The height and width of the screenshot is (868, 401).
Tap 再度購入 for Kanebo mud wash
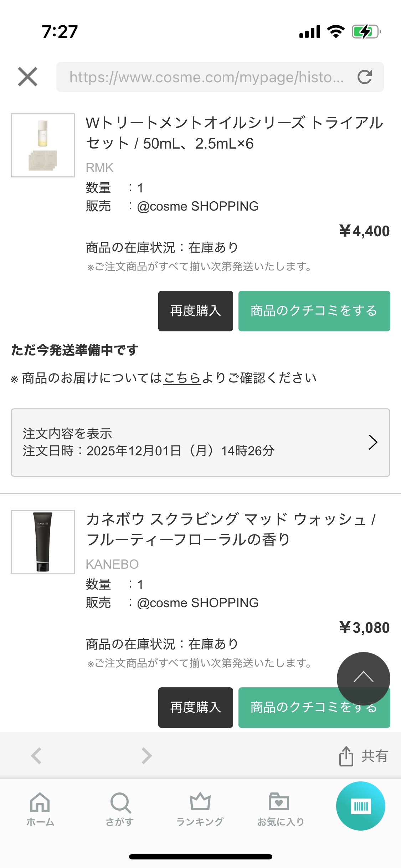pos(195,707)
